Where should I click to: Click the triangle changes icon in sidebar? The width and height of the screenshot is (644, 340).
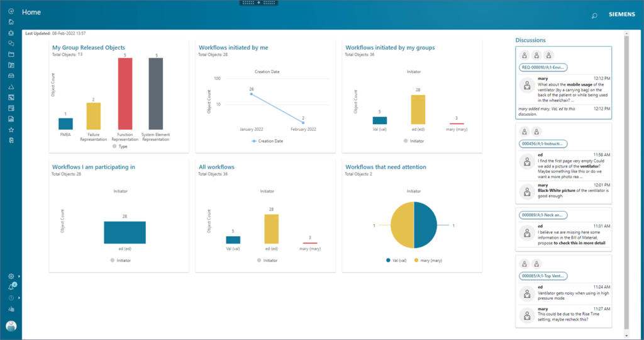click(x=11, y=86)
